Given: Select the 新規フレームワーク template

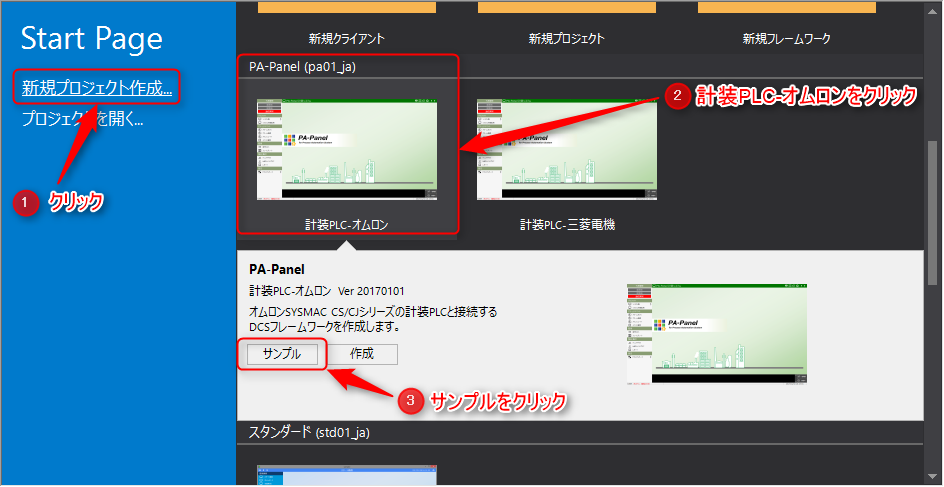Looking at the screenshot, I should click(x=787, y=39).
